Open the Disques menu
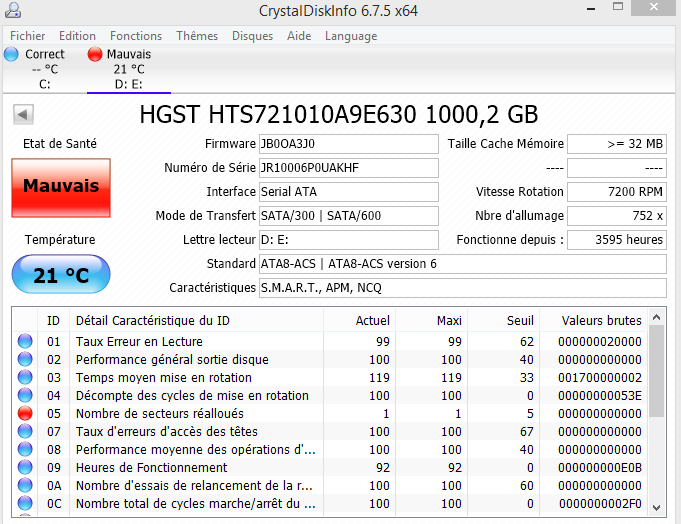The height and width of the screenshot is (524, 681). (252, 36)
